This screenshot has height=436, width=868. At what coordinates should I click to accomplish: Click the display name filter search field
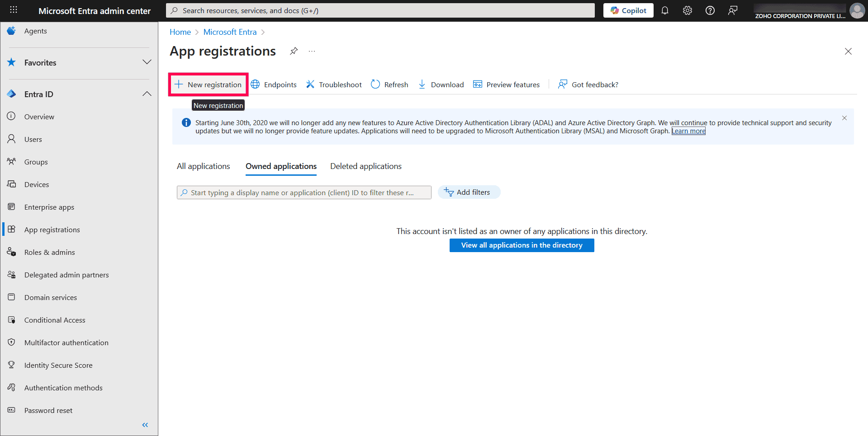pos(304,192)
